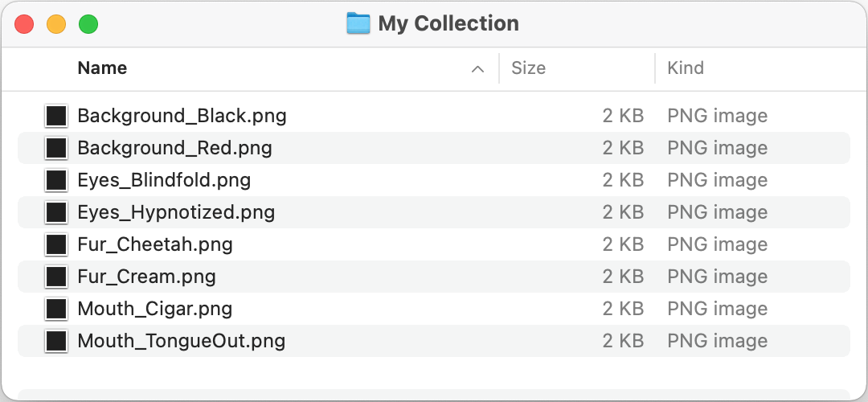Sort files by the Size column header
The height and width of the screenshot is (402, 868).
[x=528, y=68]
